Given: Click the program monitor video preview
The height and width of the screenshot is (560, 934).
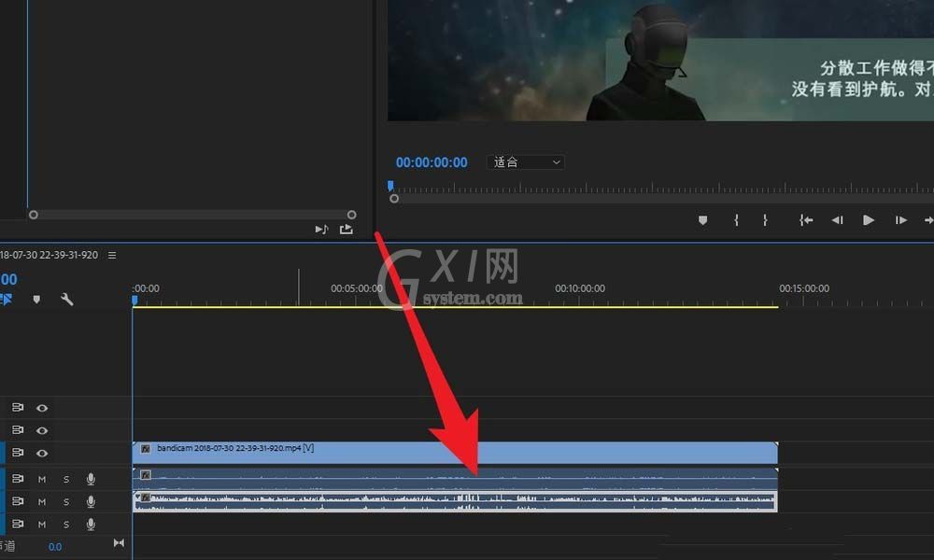Looking at the screenshot, I should point(660,60).
